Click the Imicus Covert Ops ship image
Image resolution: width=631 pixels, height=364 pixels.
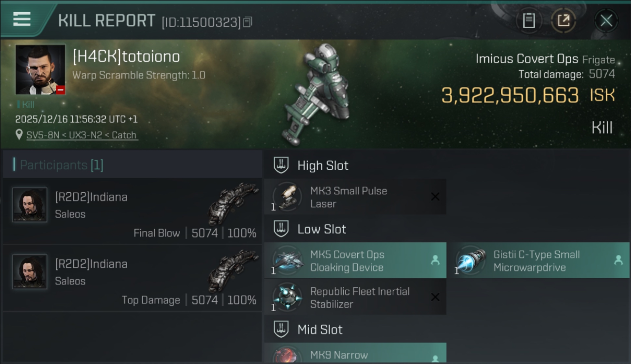[318, 95]
